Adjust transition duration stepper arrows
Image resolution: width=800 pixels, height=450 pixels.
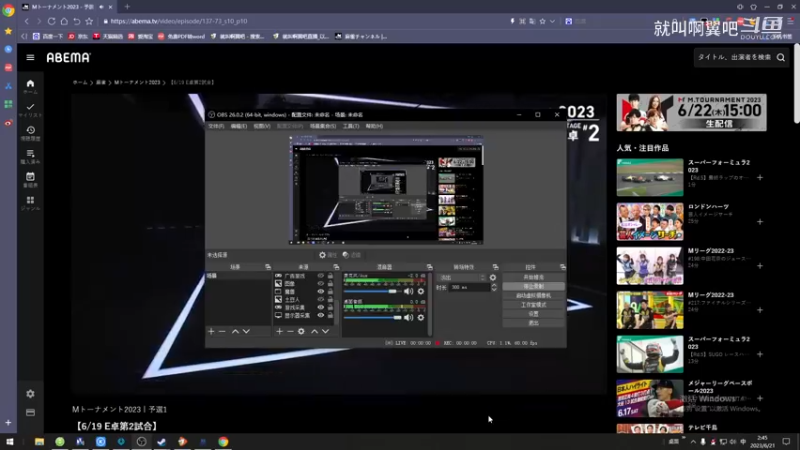(494, 287)
